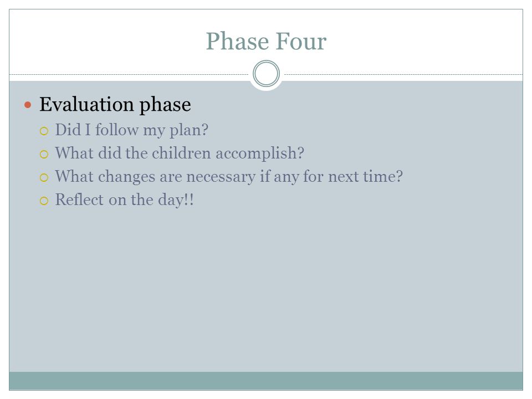Select "What did the children accomplish?" text
This screenshot has width=532, height=399.
(x=180, y=154)
